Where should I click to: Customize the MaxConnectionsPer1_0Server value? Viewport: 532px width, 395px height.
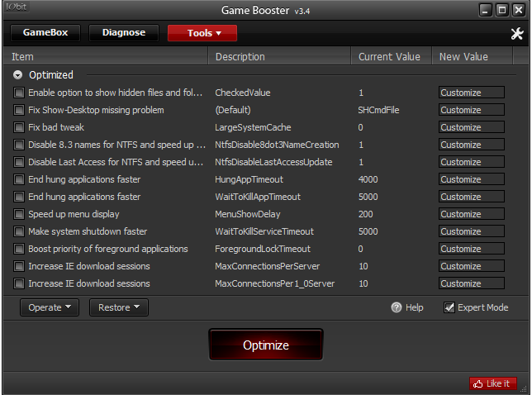[x=471, y=283]
